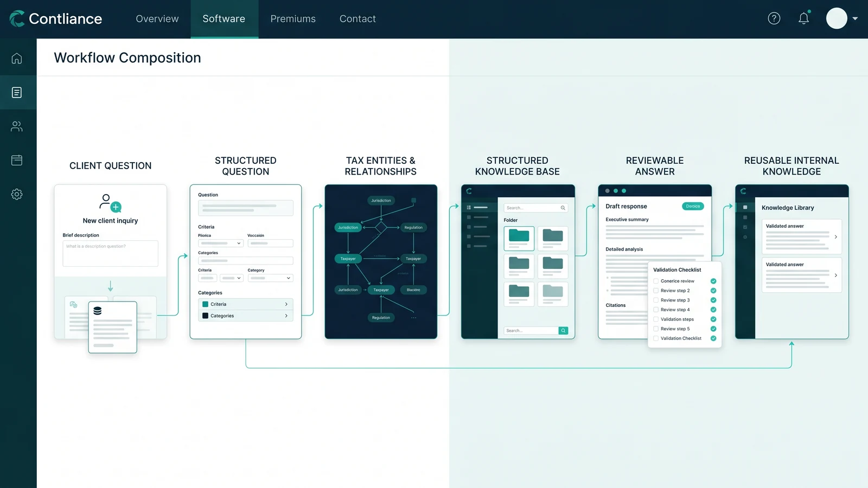Open the users sidebar icon
The image size is (868, 488).
(17, 126)
